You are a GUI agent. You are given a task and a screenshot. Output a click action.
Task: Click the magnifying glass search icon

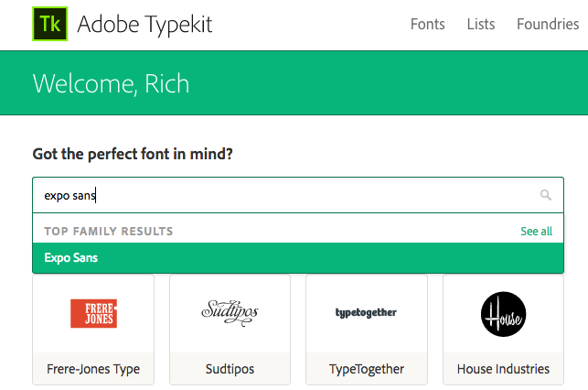[x=546, y=195]
